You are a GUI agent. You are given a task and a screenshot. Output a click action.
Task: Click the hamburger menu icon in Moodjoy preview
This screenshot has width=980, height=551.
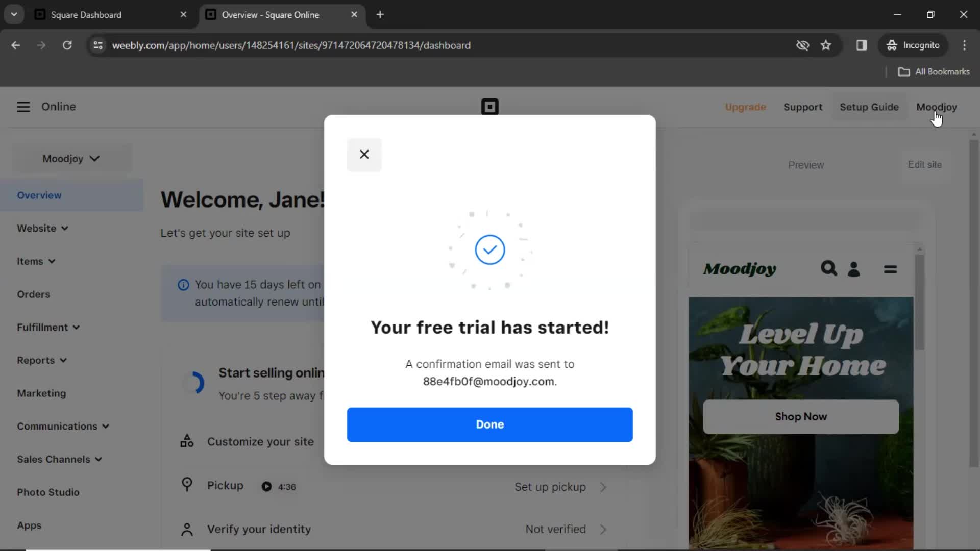click(x=891, y=268)
